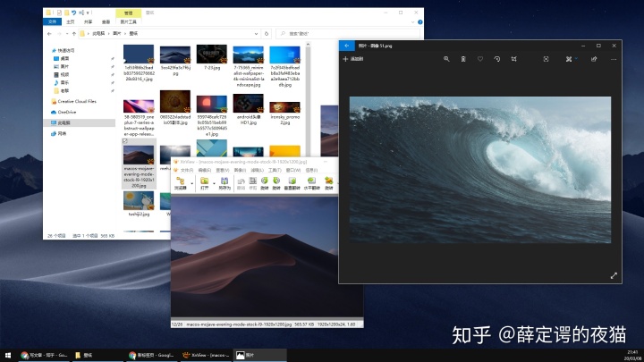Image resolution: width=644 pixels, height=362 pixels.
Task: Open Explorer help question-mark icon
Action: 420,22
